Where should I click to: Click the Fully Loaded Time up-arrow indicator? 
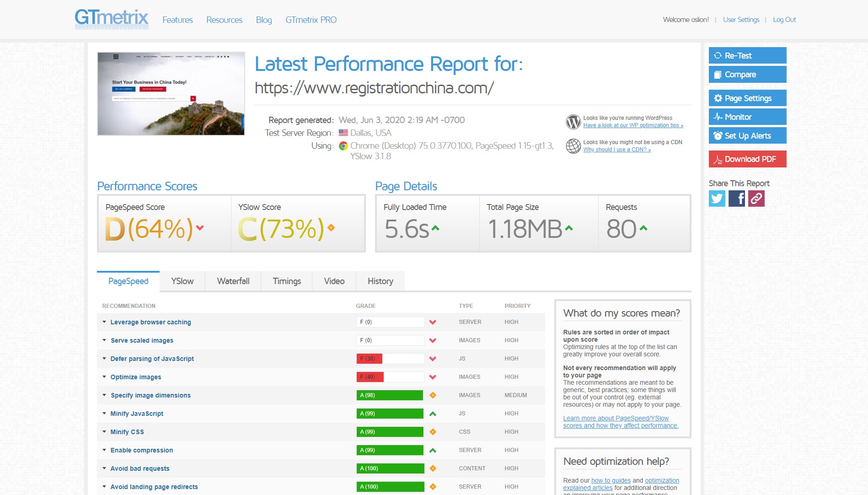[435, 228]
